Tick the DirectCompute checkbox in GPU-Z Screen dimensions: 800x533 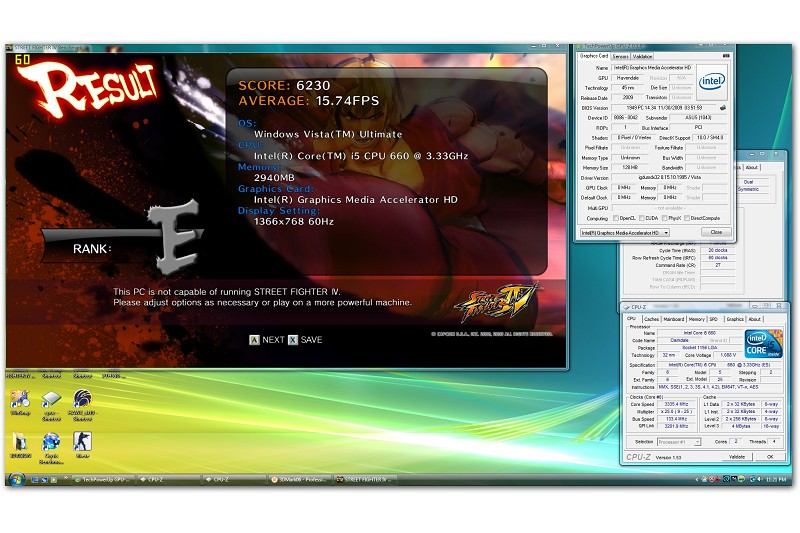click(687, 218)
